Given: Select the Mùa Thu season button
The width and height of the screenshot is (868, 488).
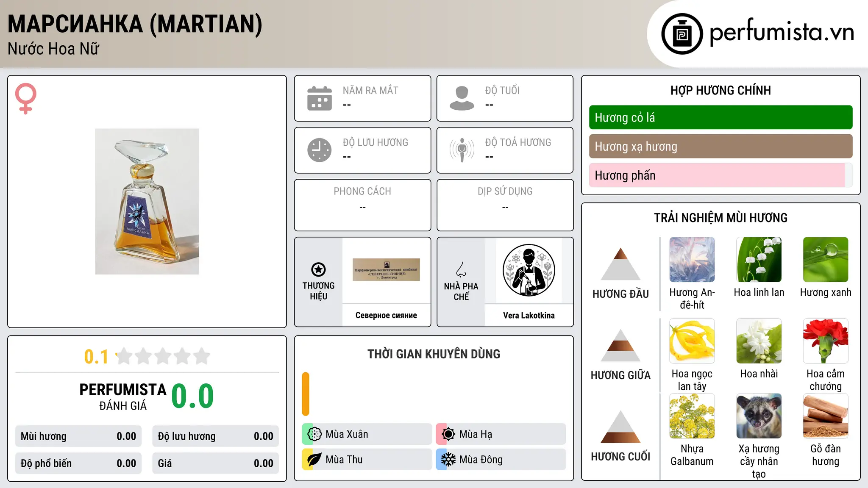Looking at the screenshot, I should [367, 460].
